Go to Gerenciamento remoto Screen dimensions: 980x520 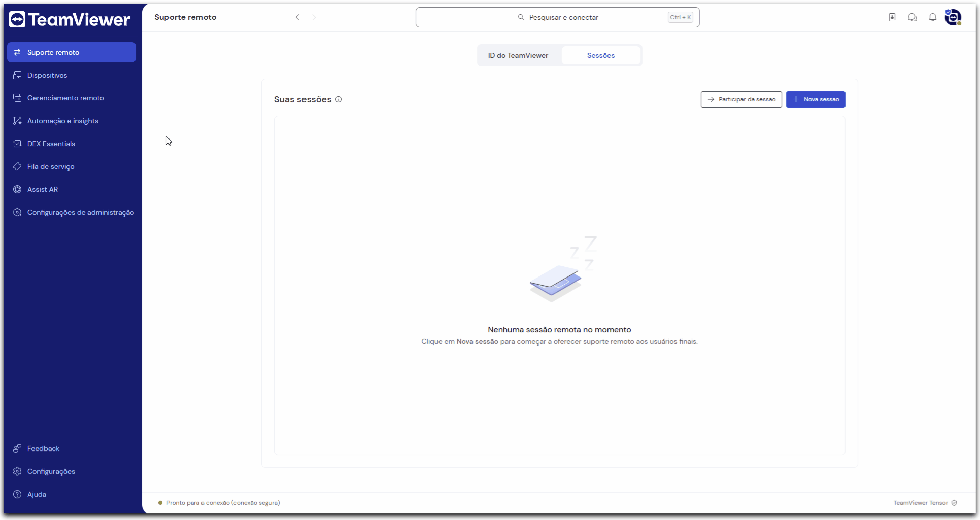pyautogui.click(x=65, y=98)
